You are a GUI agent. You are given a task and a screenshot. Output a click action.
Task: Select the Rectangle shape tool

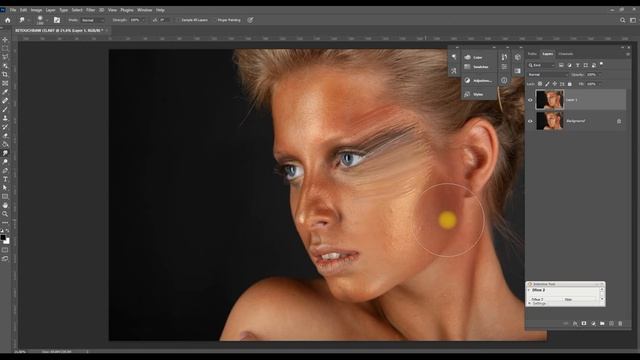5,197
